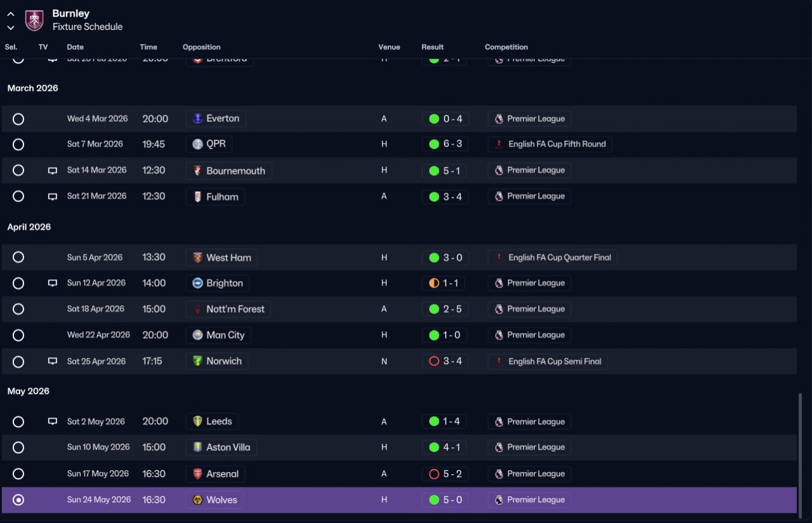Click the Competition column header
Viewport: 812px width, 523px height.
pos(506,47)
